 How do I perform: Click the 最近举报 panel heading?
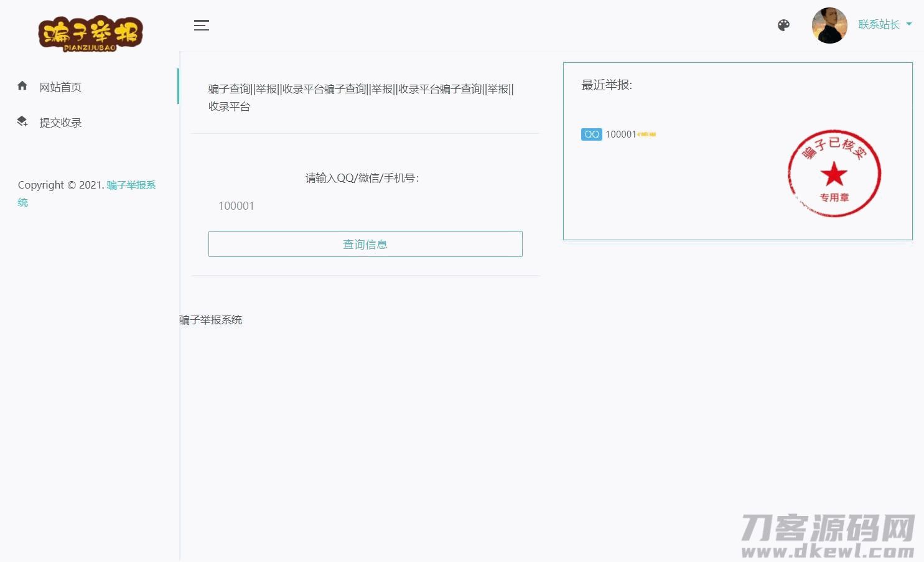click(606, 85)
